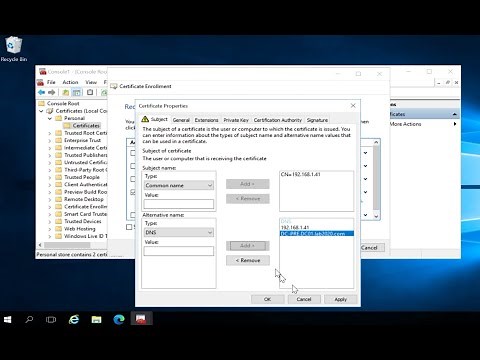
Task: Switch to the Signature tab
Action: [317, 120]
